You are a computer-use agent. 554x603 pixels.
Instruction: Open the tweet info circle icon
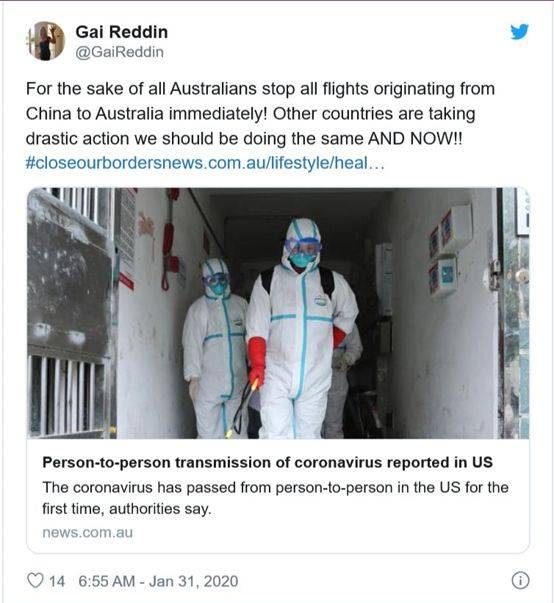pyautogui.click(x=520, y=580)
